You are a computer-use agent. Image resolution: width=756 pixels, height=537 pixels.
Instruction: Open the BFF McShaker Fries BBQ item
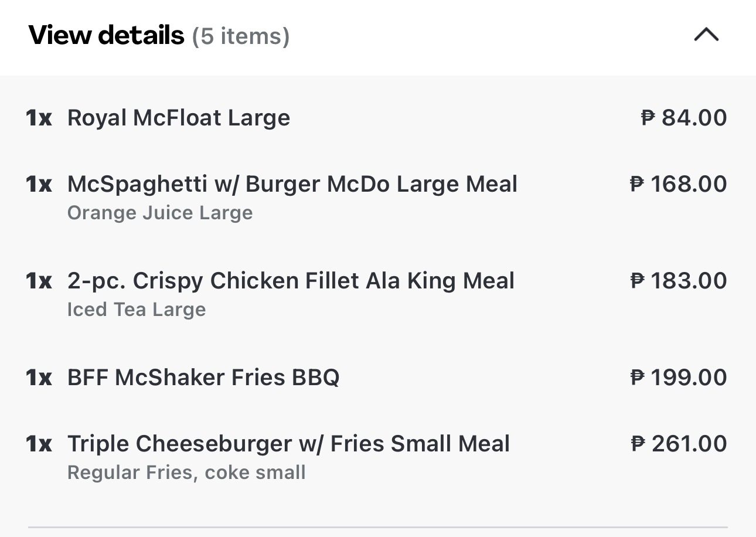(x=203, y=378)
